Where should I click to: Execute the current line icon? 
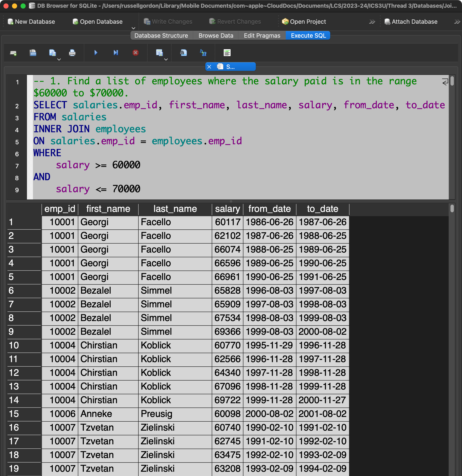[116, 53]
